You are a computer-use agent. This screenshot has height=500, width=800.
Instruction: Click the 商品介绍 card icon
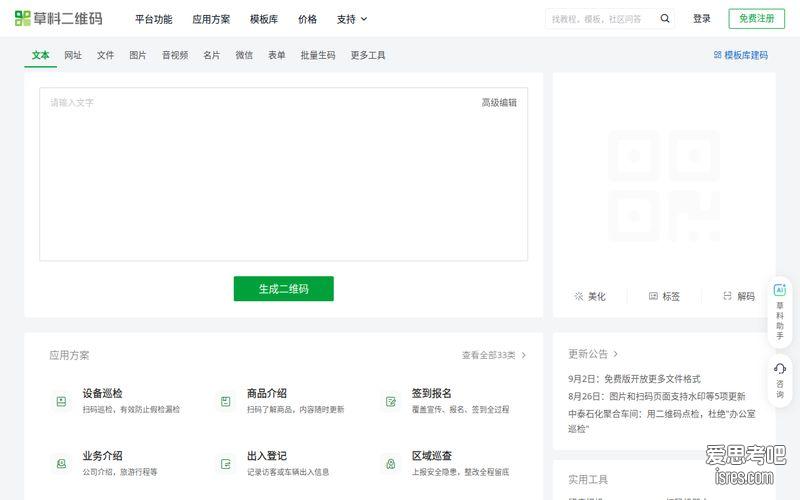click(x=226, y=402)
